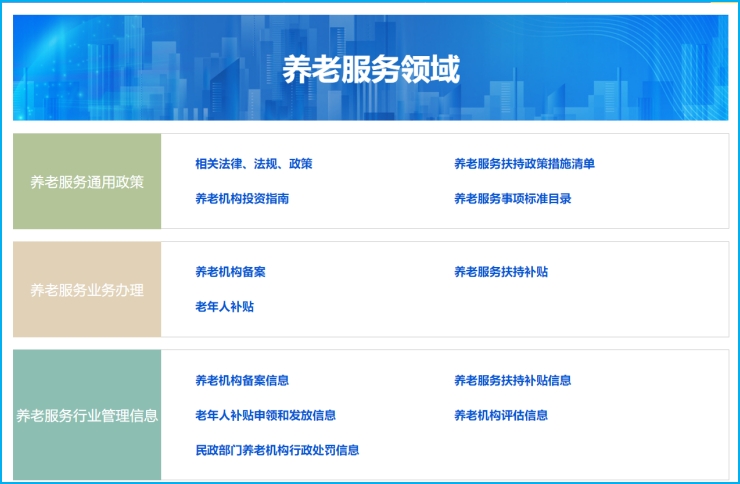740x484 pixels.
Task: Open 养老机构备案信息 link
Action: point(242,381)
